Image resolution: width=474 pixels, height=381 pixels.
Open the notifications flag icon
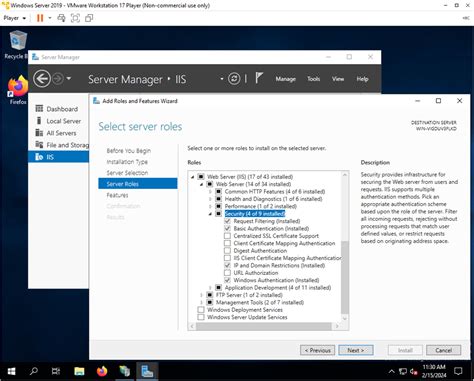tap(259, 78)
